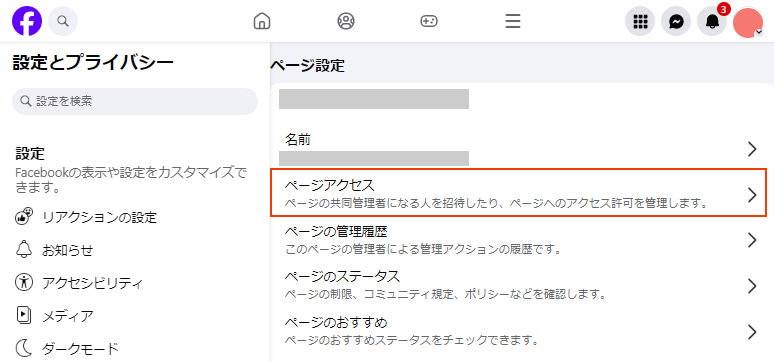Click the 設定とプライバシー heading

click(93, 62)
